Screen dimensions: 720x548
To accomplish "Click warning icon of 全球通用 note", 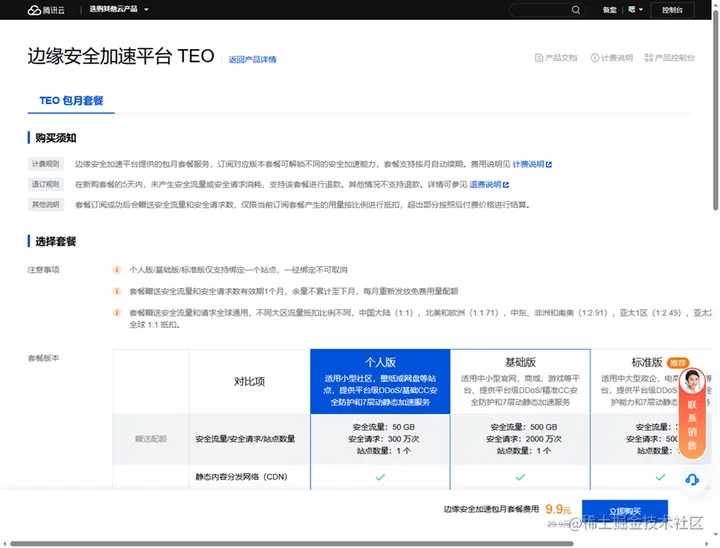I will [x=117, y=313].
